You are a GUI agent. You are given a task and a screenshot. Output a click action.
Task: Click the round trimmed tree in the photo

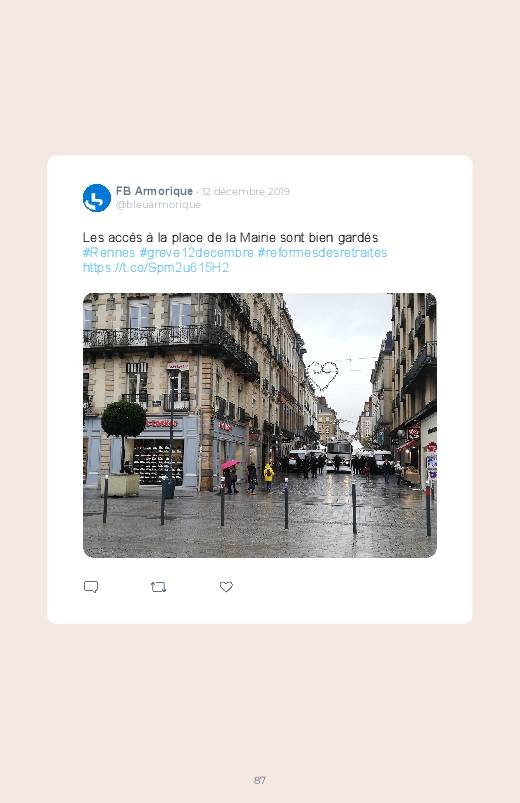123,420
